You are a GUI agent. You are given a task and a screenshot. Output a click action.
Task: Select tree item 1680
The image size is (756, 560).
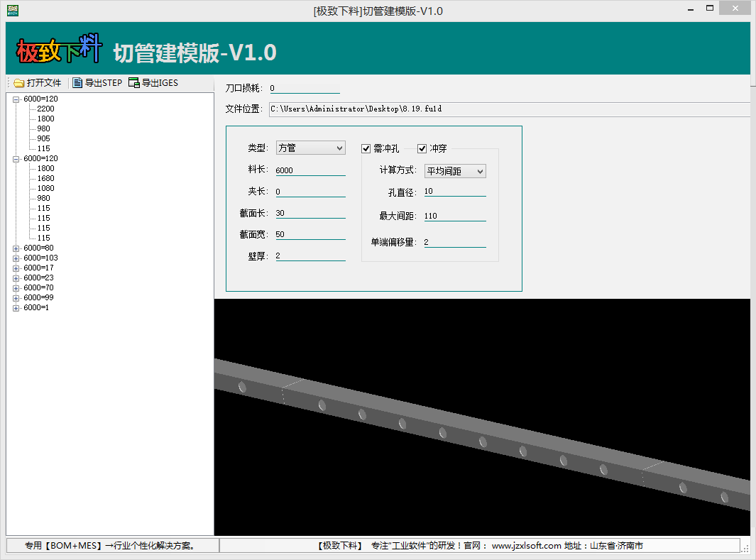pyautogui.click(x=46, y=178)
